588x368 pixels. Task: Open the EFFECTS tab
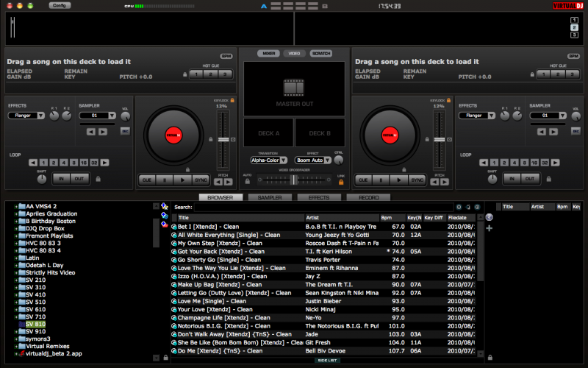[319, 197]
